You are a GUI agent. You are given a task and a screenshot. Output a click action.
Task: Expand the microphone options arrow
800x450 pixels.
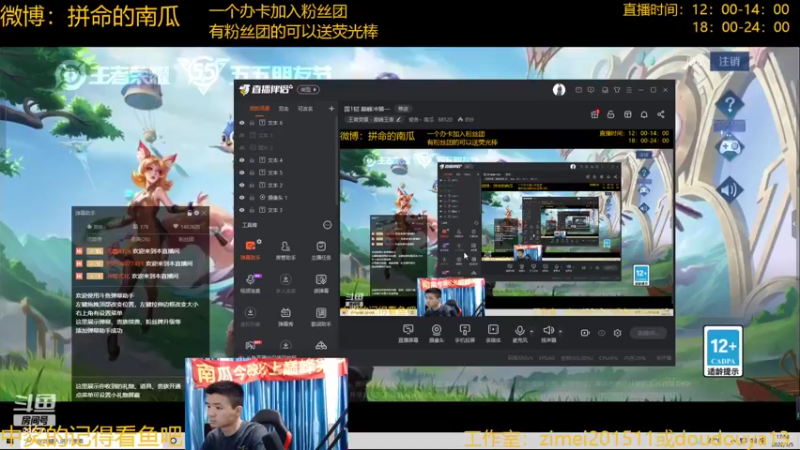pos(532,332)
